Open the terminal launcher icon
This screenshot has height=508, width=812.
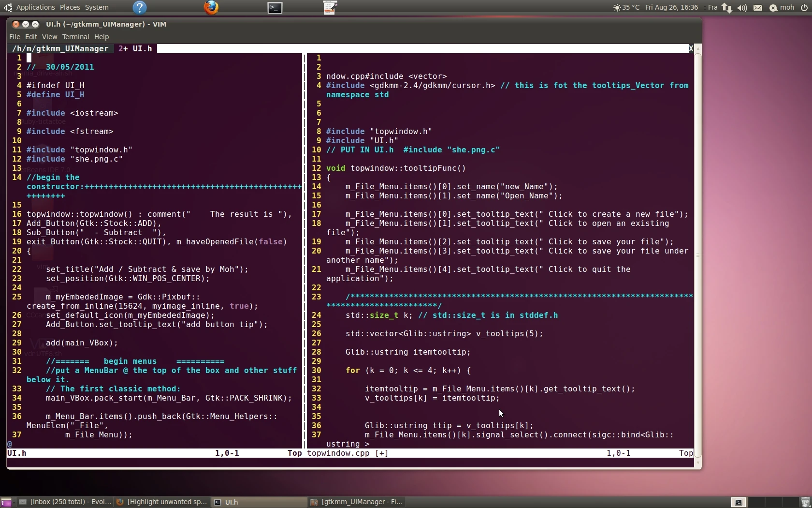275,8
